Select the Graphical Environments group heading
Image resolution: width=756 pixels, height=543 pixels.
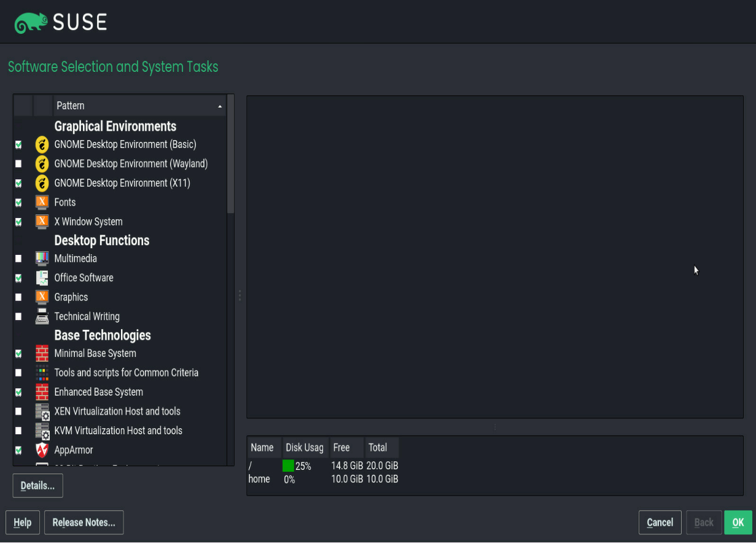115,127
